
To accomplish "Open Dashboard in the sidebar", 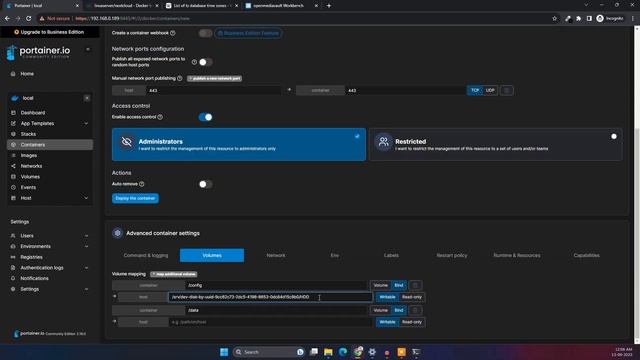I will [33, 113].
